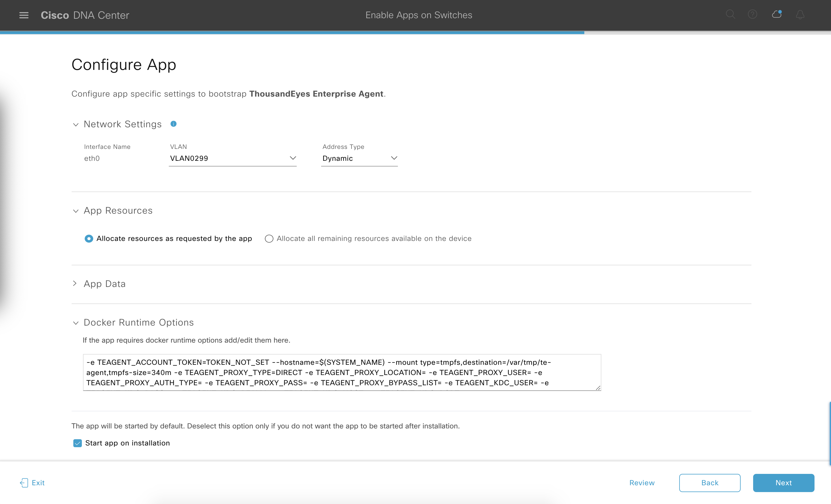Collapse the Docker Runtime Options section
The image size is (831, 504).
click(76, 323)
